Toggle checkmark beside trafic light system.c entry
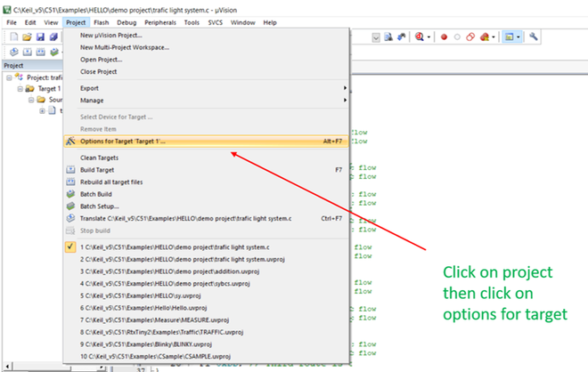 70,247
